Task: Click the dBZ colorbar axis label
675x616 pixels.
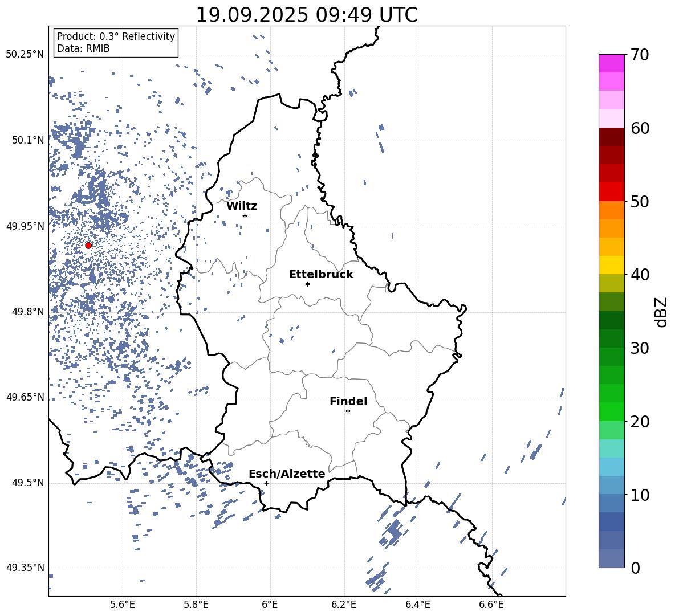Action: (x=661, y=312)
